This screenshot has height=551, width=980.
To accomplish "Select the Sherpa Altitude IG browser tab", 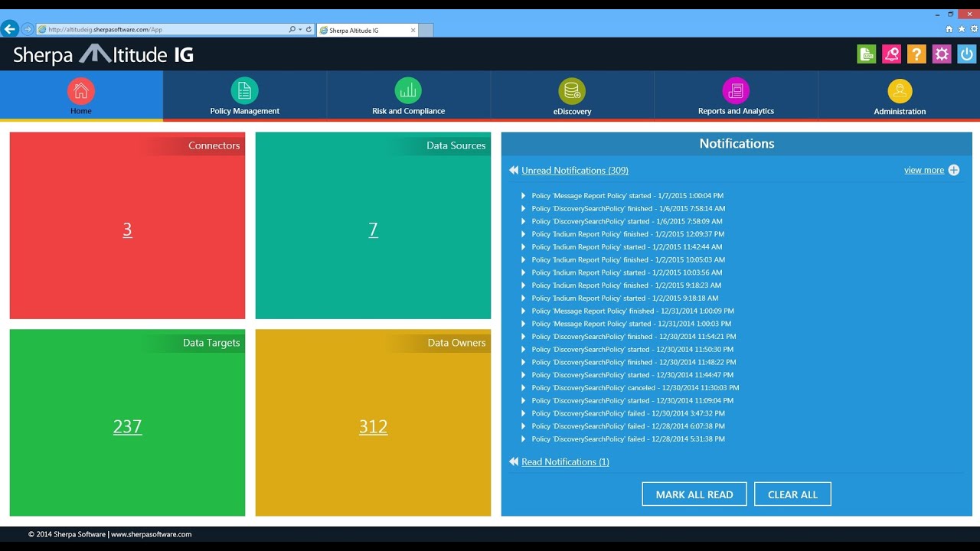I will (x=367, y=31).
